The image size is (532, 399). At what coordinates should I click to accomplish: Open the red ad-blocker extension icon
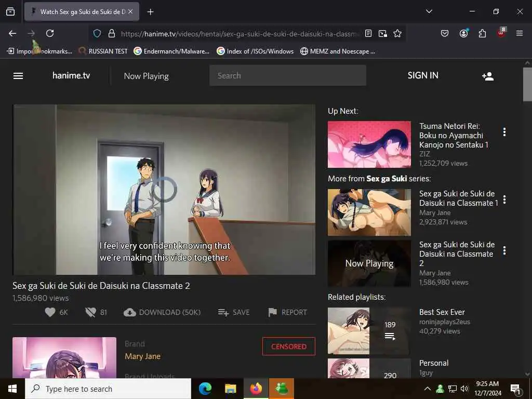coord(501,33)
